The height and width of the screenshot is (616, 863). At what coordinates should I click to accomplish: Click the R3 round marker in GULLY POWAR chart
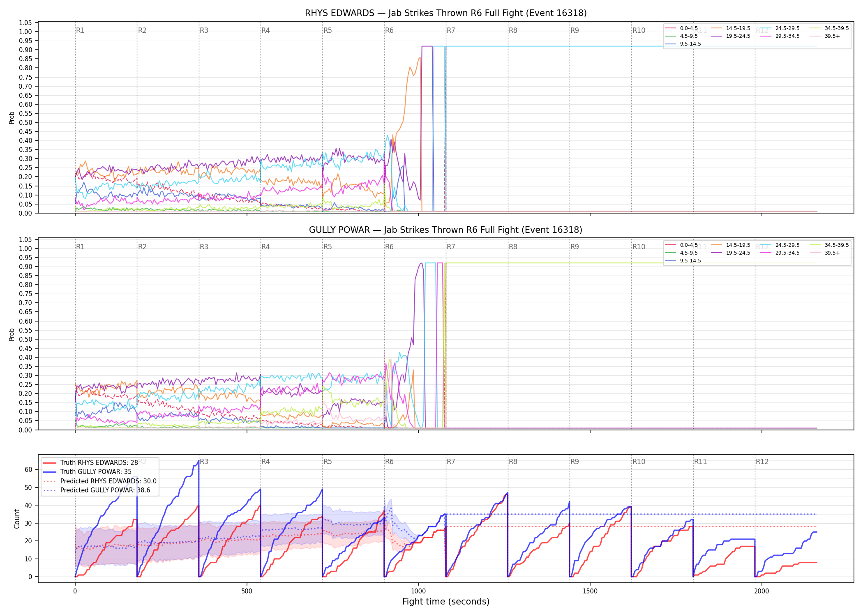point(204,247)
